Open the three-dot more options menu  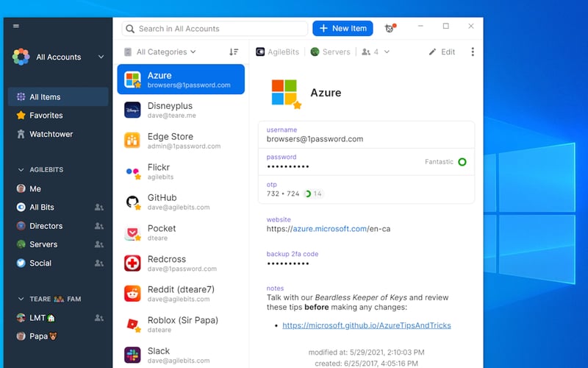pyautogui.click(x=473, y=52)
